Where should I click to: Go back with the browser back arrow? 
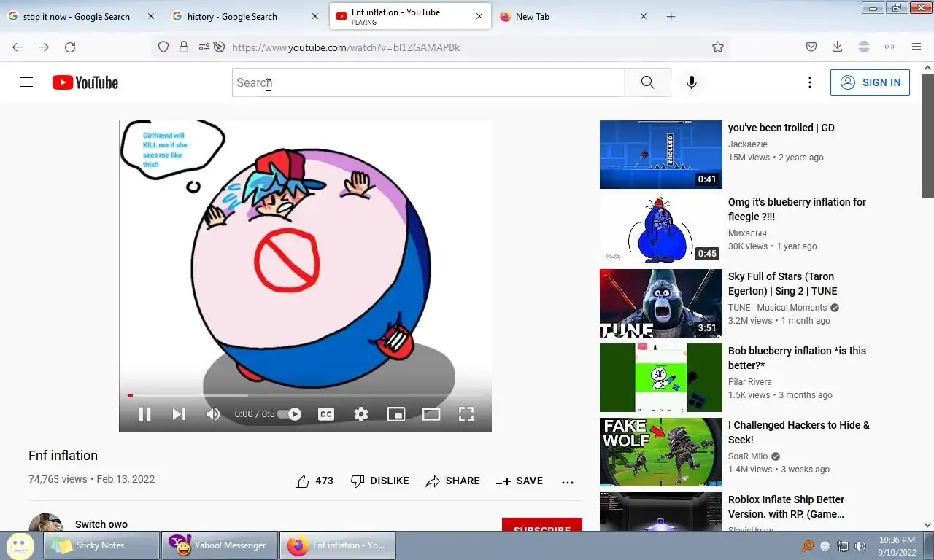click(x=18, y=47)
